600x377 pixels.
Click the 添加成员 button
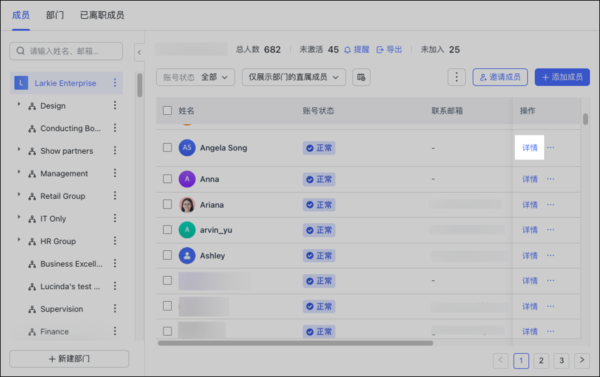(562, 77)
